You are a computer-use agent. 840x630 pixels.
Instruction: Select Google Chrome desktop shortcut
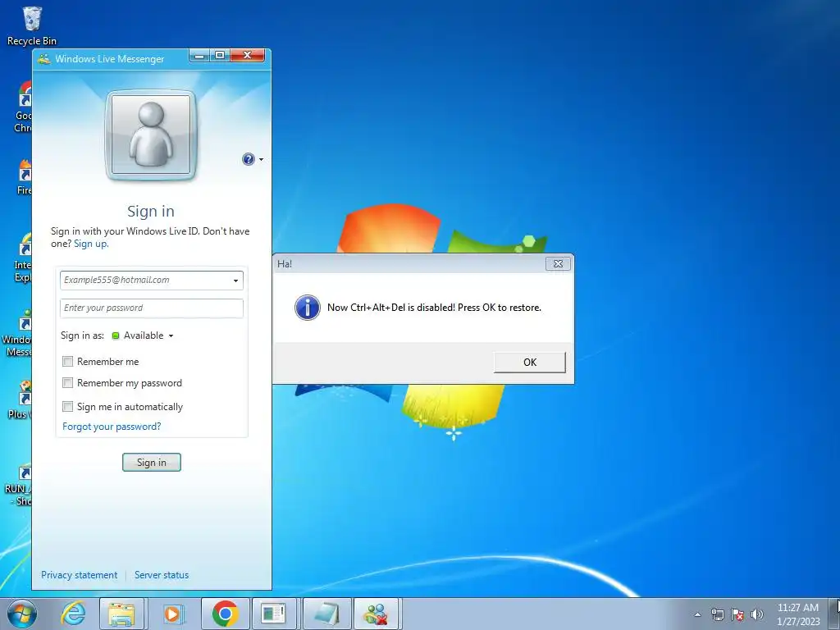click(x=22, y=107)
